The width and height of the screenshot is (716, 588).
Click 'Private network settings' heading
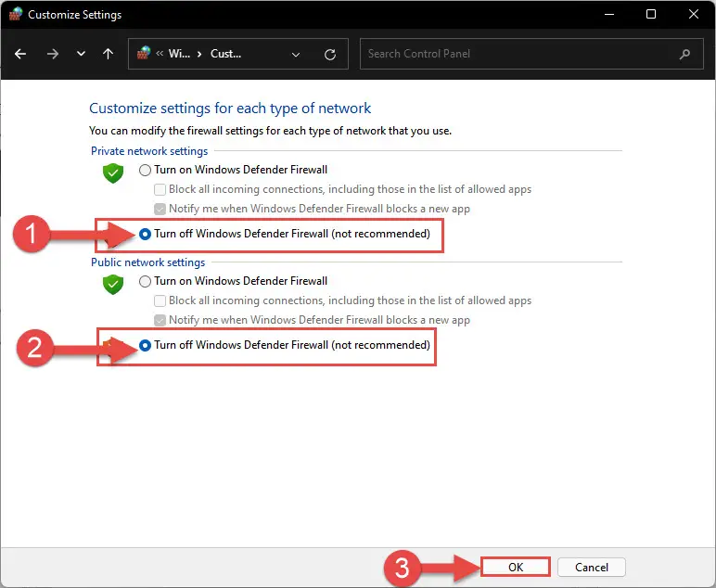pos(149,151)
